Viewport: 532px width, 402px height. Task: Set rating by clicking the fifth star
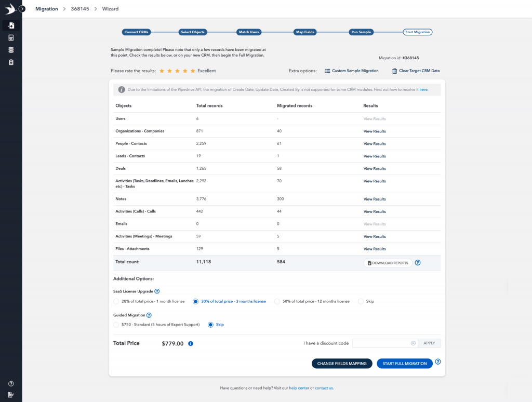click(193, 71)
